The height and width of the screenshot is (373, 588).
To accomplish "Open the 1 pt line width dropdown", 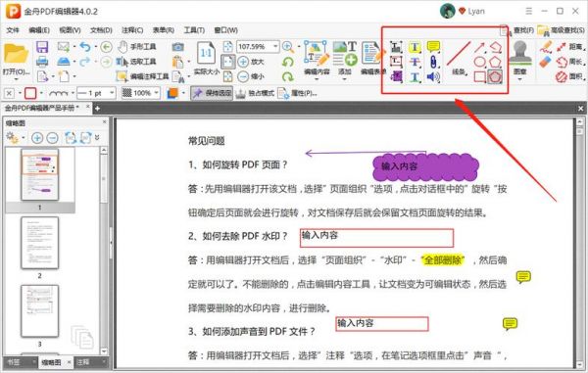I will coord(112,93).
